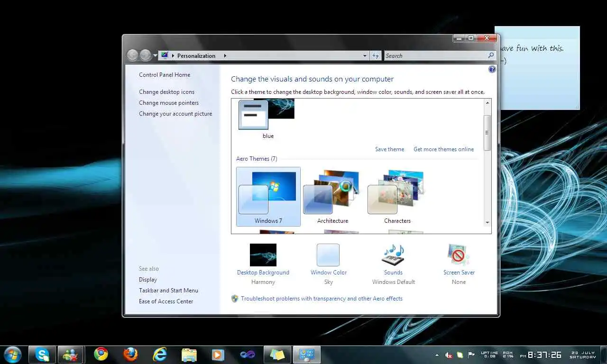Open the Screen Saver text link
This screenshot has height=364, width=607.
[459, 273]
